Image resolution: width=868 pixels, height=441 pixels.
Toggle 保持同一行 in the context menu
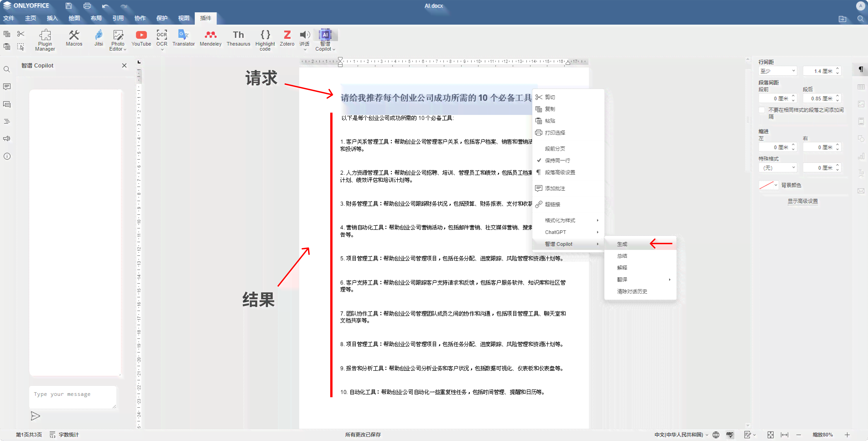click(568, 160)
